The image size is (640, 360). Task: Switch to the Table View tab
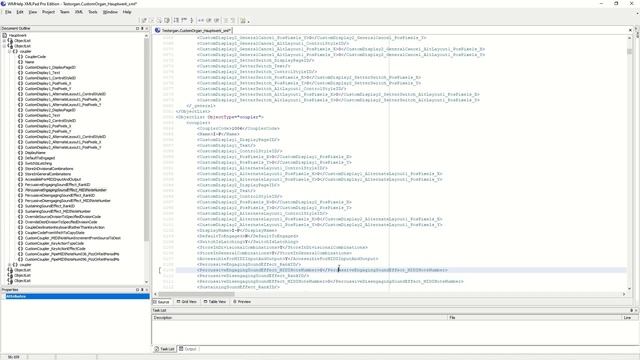coord(215,302)
